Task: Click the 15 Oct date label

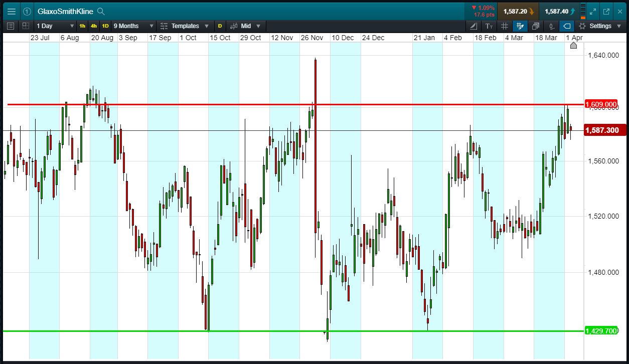Action: click(x=220, y=38)
